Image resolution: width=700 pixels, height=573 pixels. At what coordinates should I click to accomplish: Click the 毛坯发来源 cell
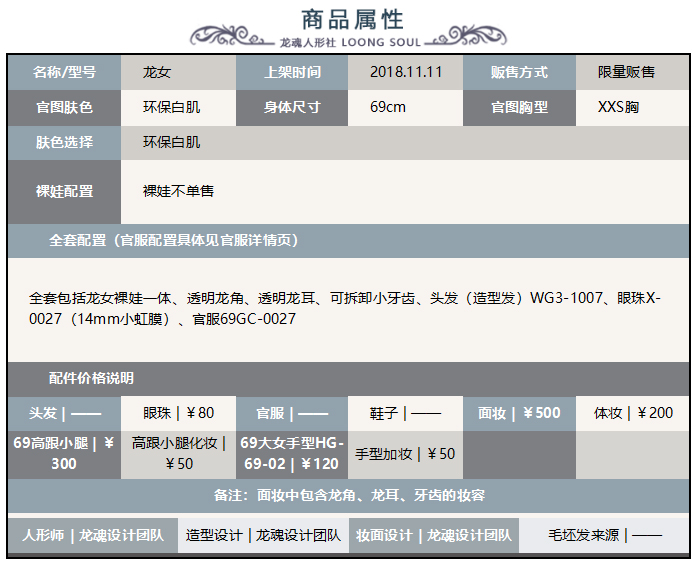coord(605,535)
